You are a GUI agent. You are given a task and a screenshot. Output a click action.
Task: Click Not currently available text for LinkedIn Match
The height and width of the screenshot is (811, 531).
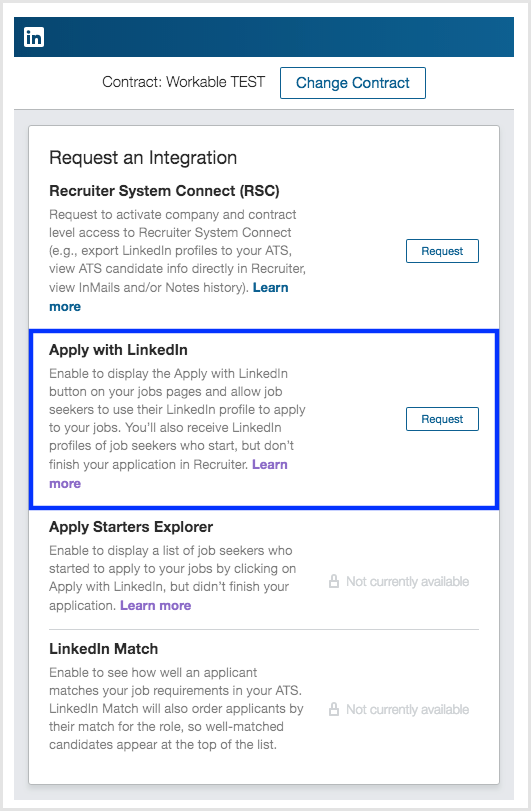tap(407, 709)
